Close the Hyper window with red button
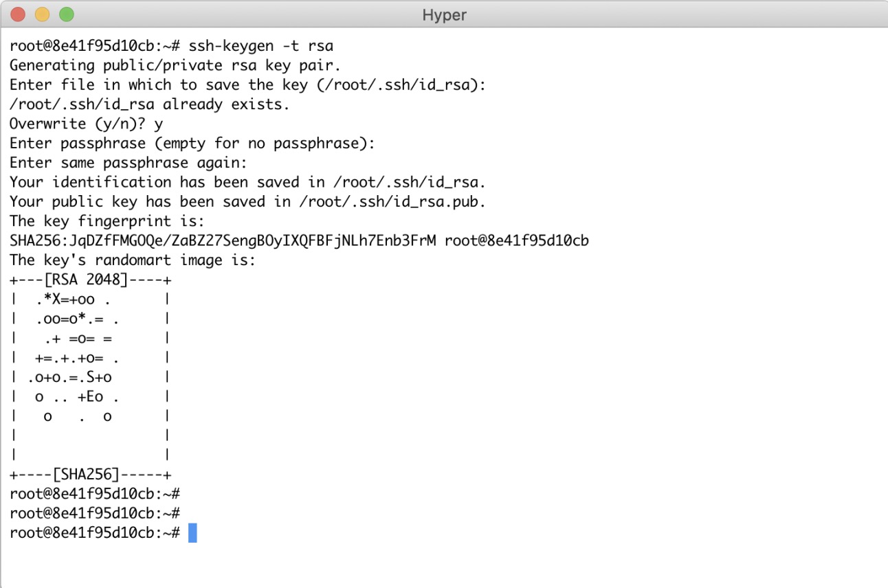Screen dimensions: 888x588 point(18,14)
